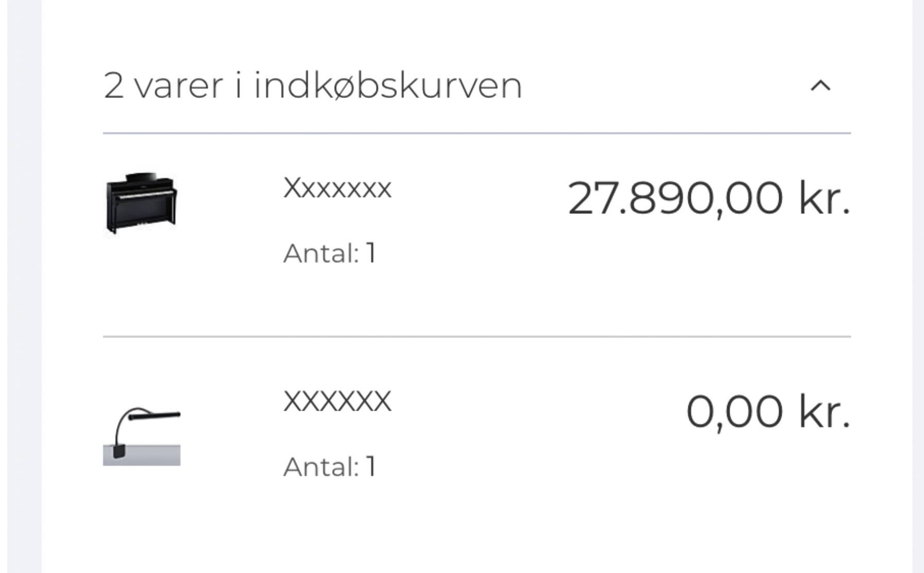924x573 pixels.
Task: Click the item count '2' in the heading
Action: click(x=113, y=86)
